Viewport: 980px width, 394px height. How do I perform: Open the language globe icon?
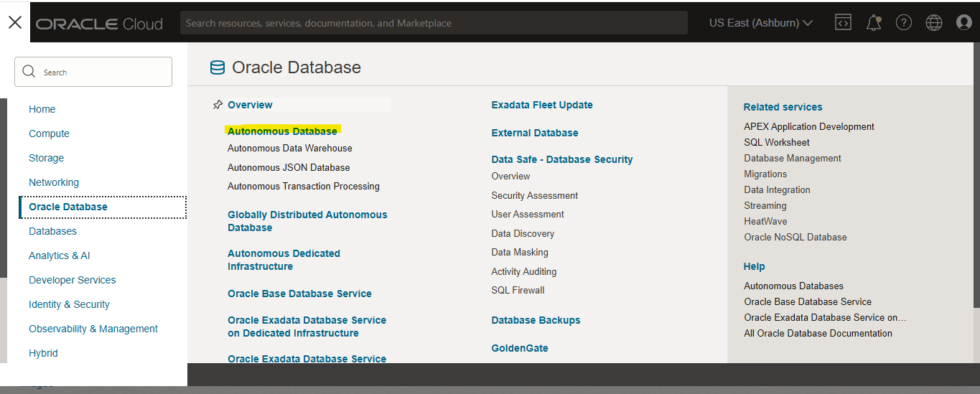pos(934,23)
